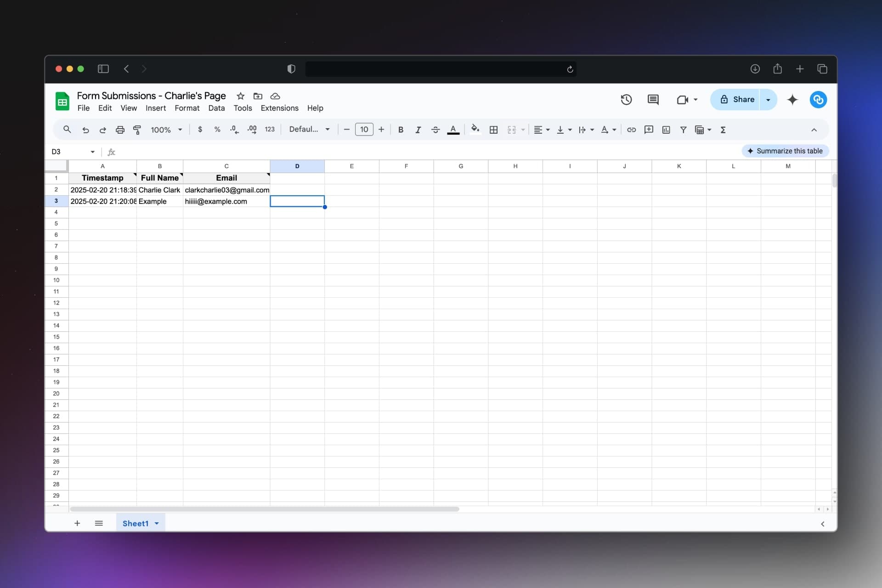Image resolution: width=882 pixels, height=588 pixels.
Task: Open the Name box dropdown
Action: pyautogui.click(x=93, y=152)
